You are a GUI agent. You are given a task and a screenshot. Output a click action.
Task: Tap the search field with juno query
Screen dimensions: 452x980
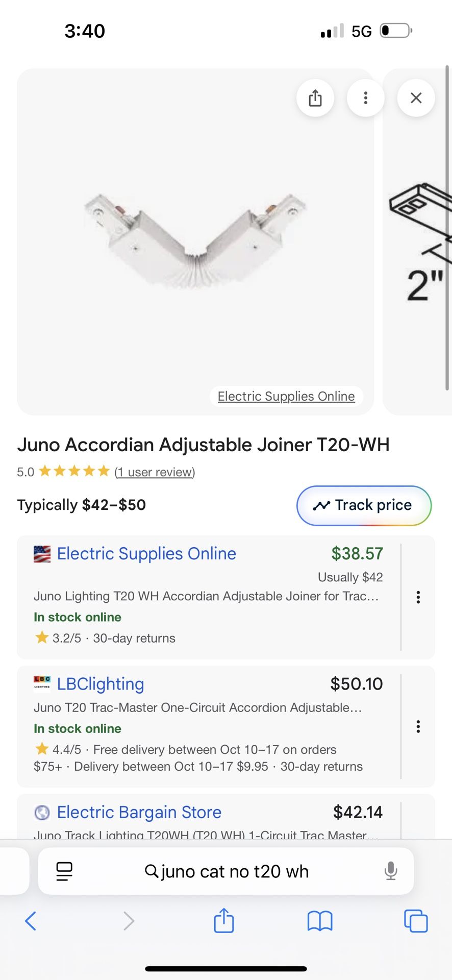click(227, 871)
